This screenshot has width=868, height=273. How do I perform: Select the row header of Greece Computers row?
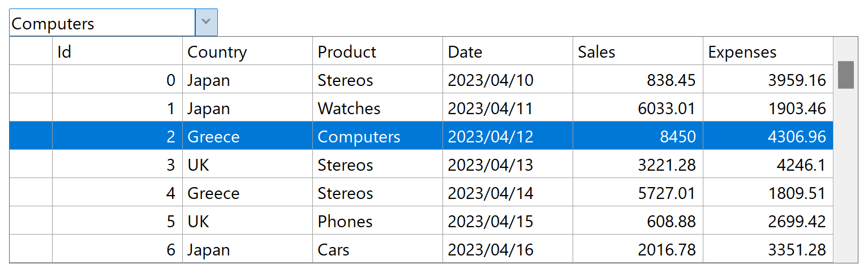tap(31, 136)
